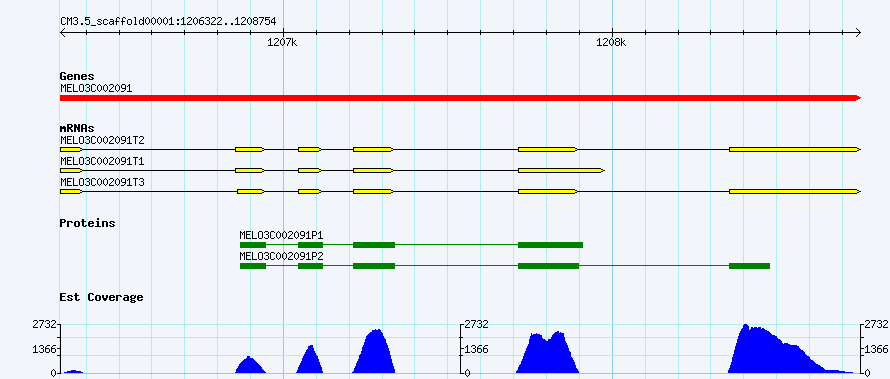The image size is (890, 379).
Task: Click the MELO3C002091T3 transcript label
Action: (94, 182)
